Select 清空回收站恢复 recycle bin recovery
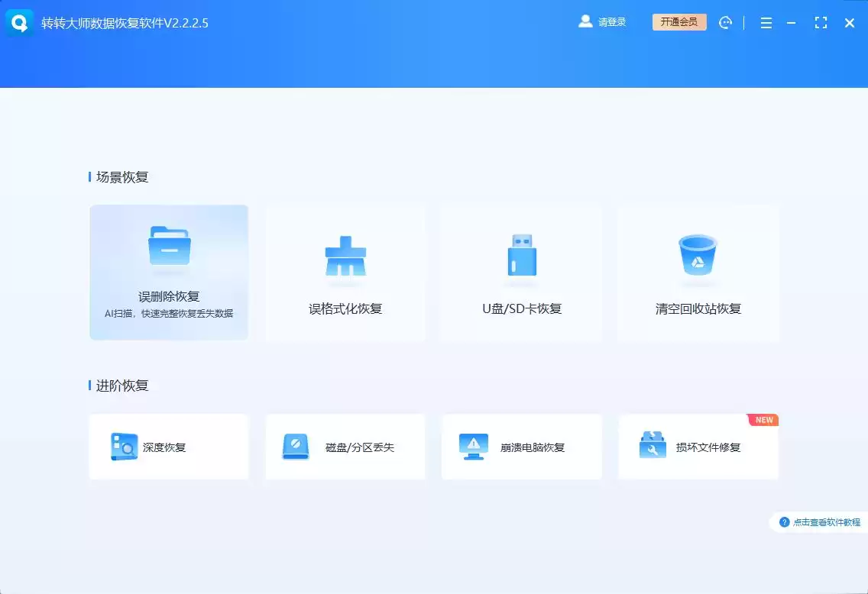The image size is (868, 594). click(x=698, y=273)
